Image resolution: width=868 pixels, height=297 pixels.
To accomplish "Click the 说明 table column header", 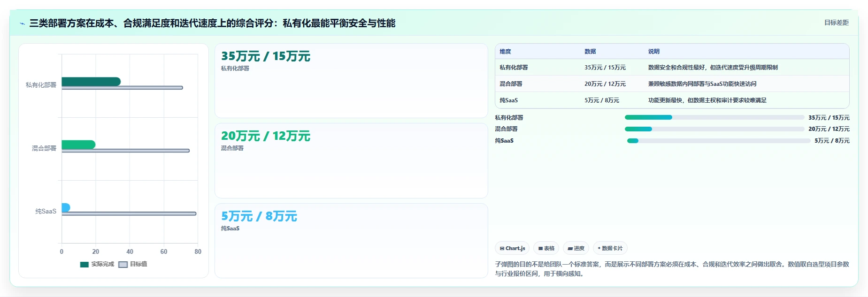I will (x=654, y=52).
